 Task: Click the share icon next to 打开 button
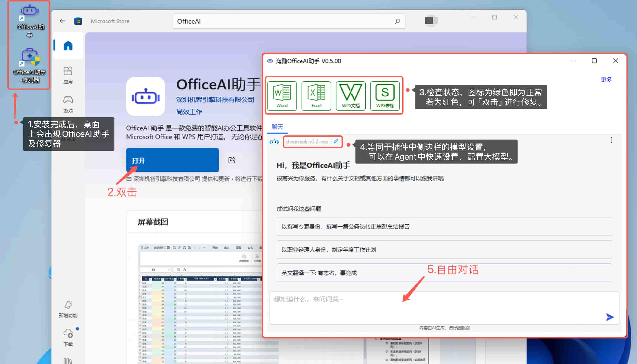point(232,160)
